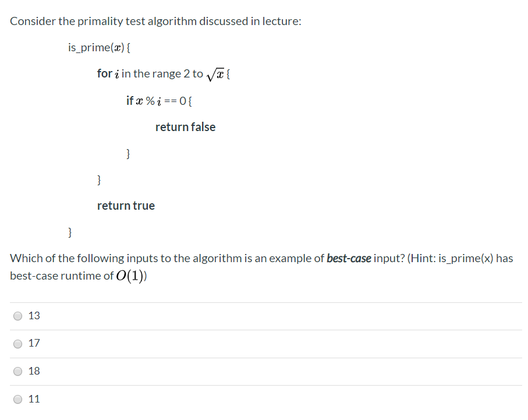Click the label text 18
This screenshot has height=420, width=528.
point(33,371)
